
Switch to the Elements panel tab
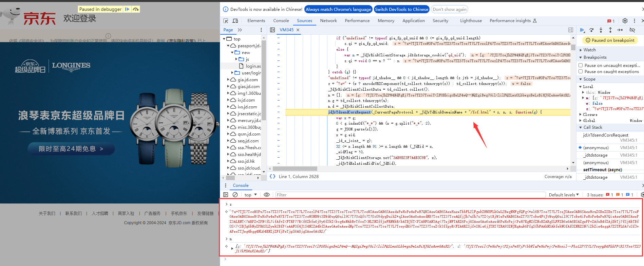point(256,21)
